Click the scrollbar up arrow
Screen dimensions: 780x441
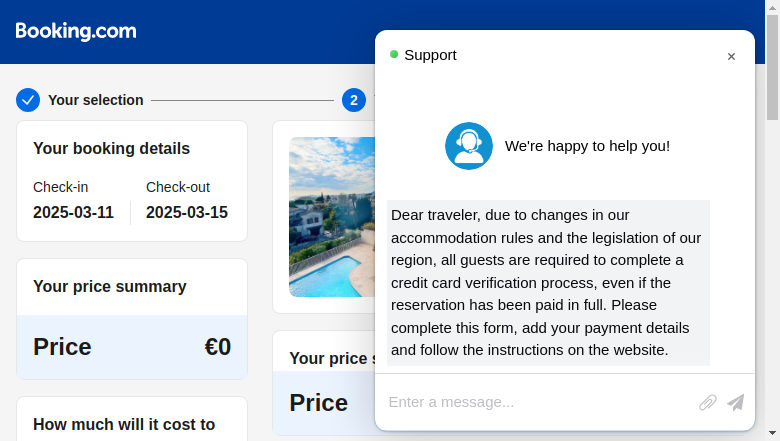click(x=772, y=7)
